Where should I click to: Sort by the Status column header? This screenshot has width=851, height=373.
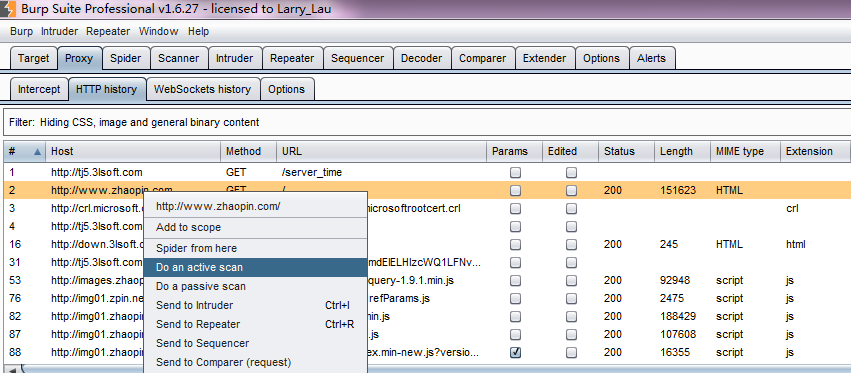point(626,151)
